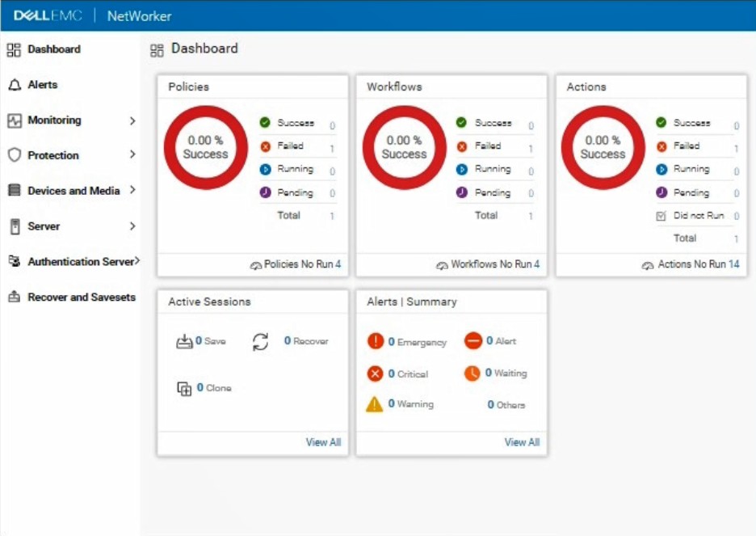Expand the Authentication Server chevron
This screenshot has height=536, width=756.
coord(137,260)
